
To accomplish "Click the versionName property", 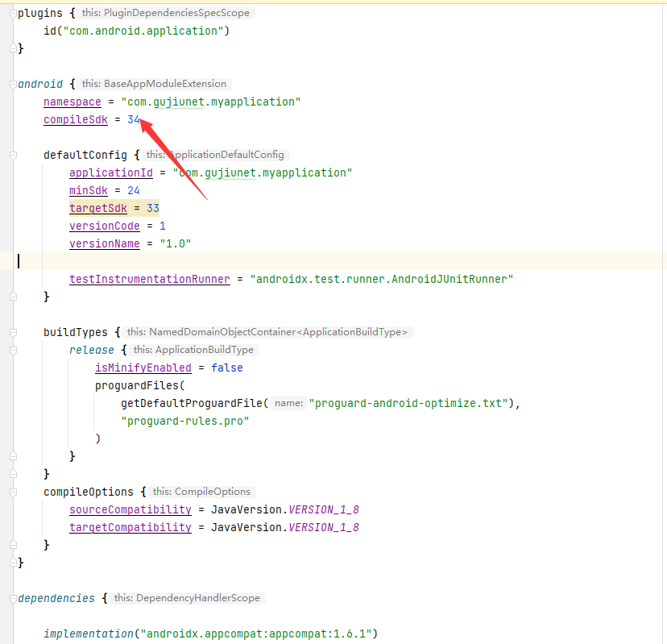I will click(105, 244).
